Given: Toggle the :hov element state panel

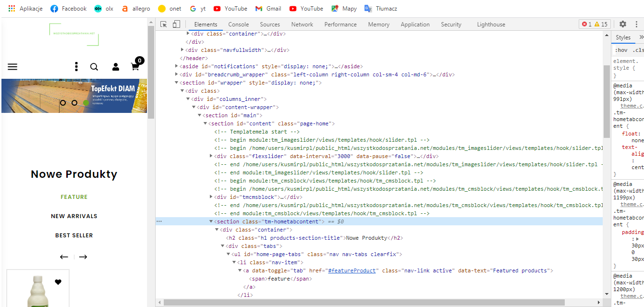Looking at the screenshot, I should tap(621, 50).
